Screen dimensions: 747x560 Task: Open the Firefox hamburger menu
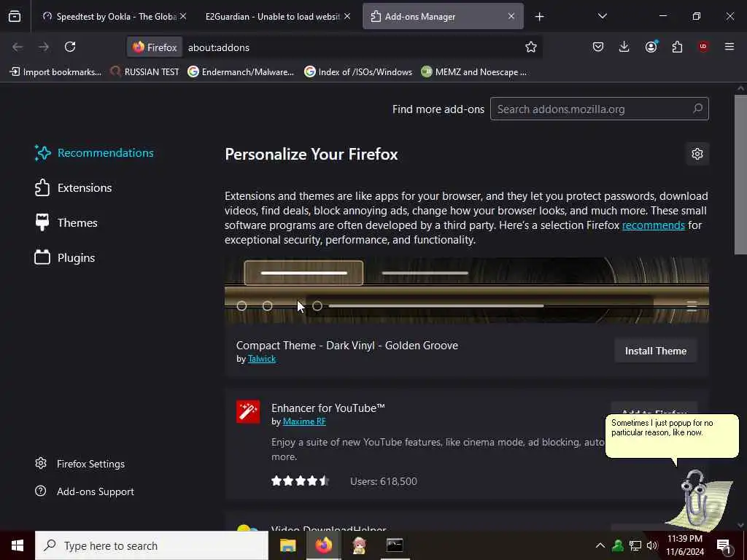[x=729, y=47]
